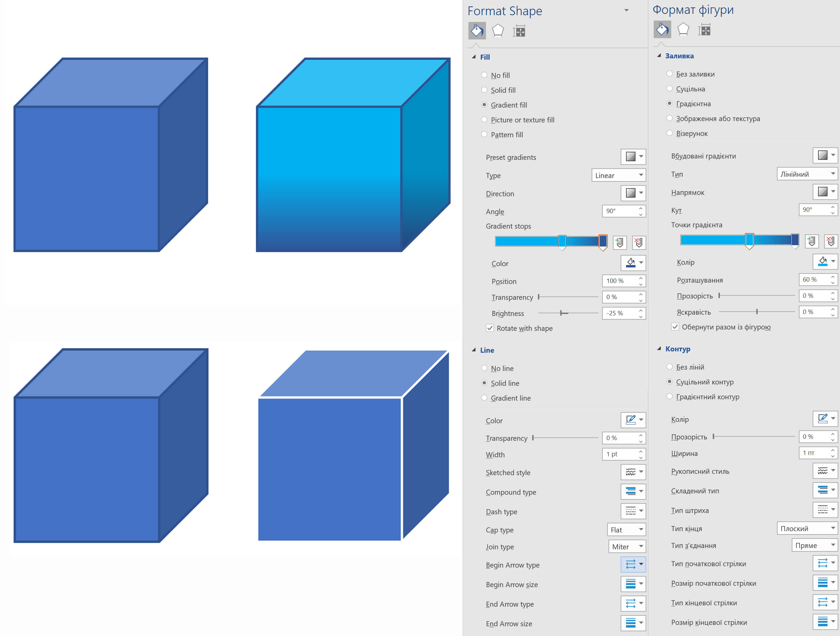Open Format Shape pane options arrow
The width and height of the screenshot is (840, 636).
(x=627, y=10)
